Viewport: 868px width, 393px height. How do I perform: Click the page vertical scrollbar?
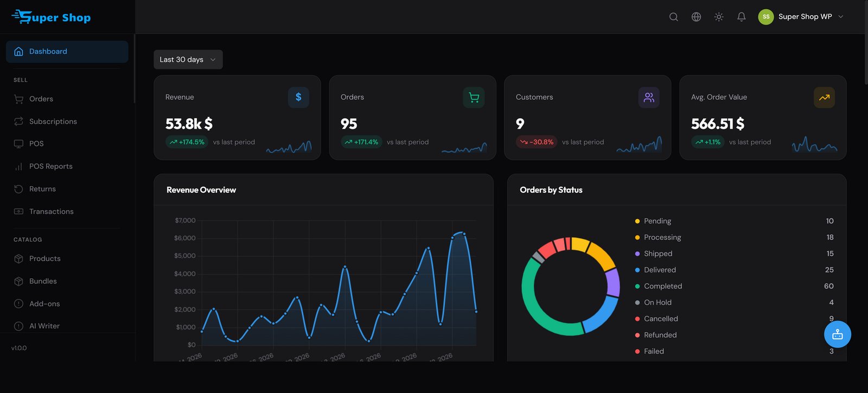[x=866, y=43]
